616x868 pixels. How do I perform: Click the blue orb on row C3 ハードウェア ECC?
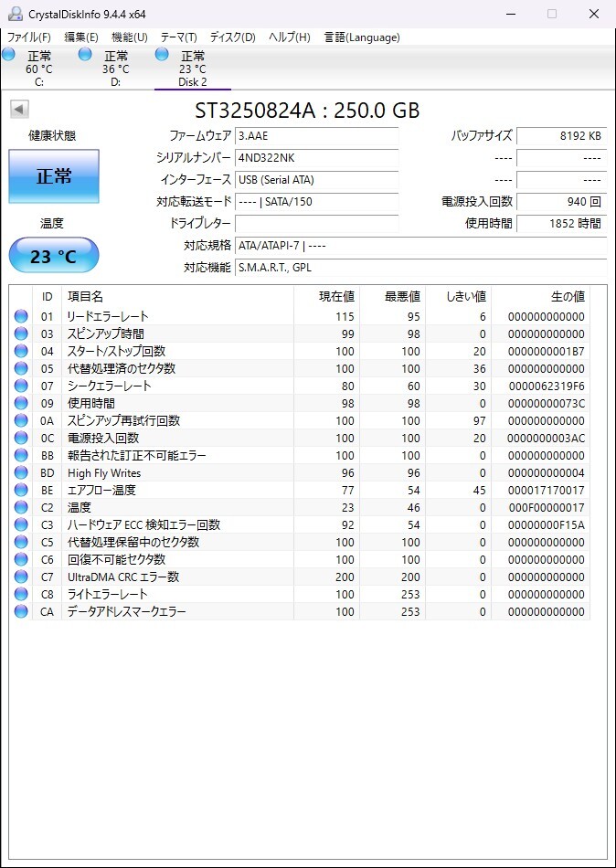coord(21,524)
